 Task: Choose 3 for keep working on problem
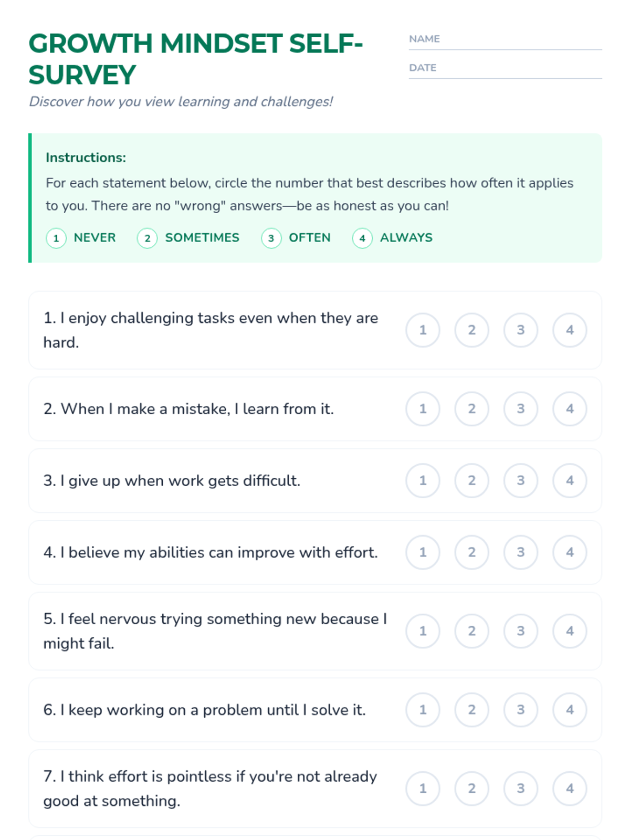521,710
